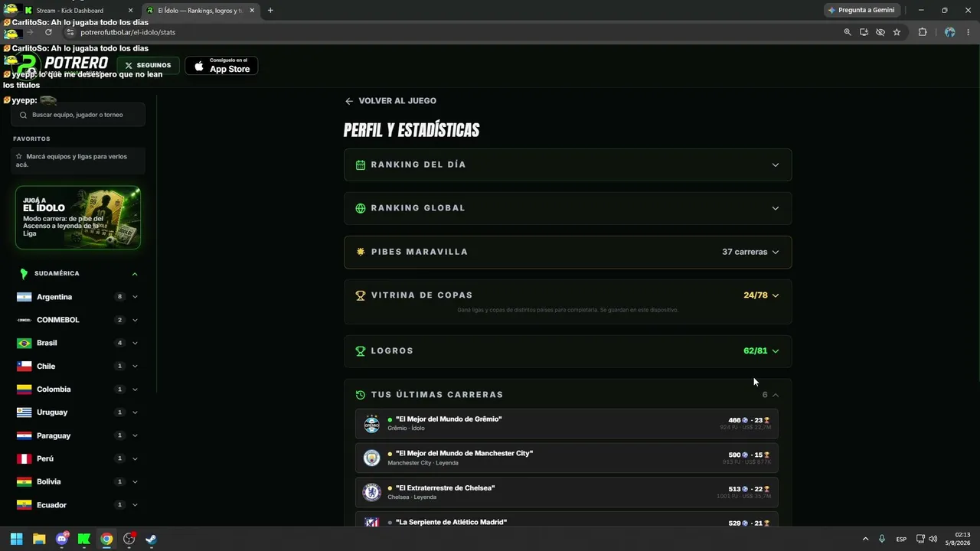Expand the Pibes Maravilla panel
This screenshot has height=551, width=980.
(567, 252)
